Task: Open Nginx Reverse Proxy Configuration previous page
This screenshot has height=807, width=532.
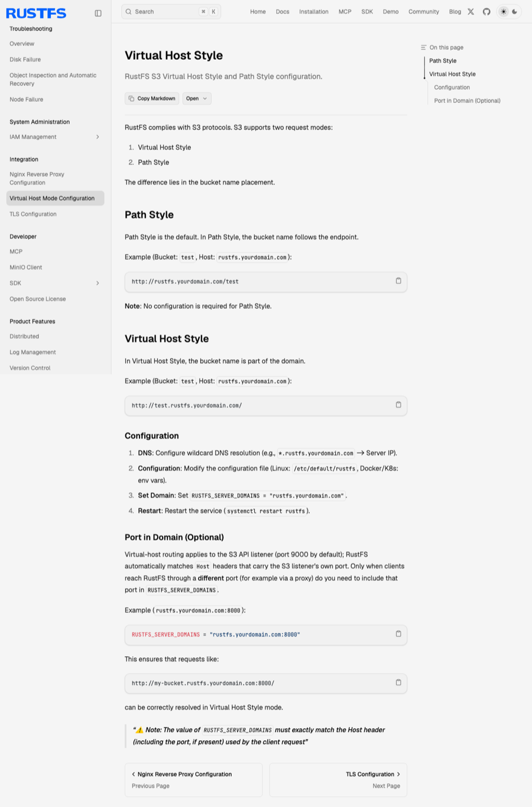Action: pyautogui.click(x=193, y=780)
